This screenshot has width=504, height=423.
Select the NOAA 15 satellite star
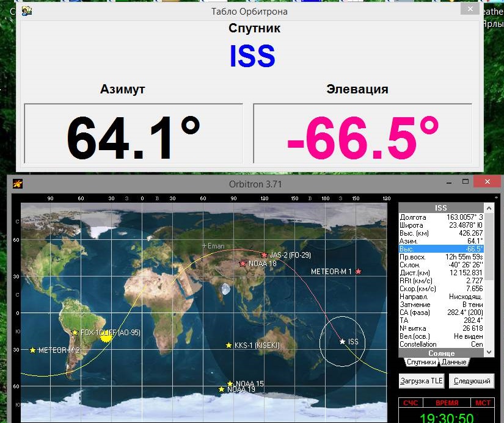[230, 383]
